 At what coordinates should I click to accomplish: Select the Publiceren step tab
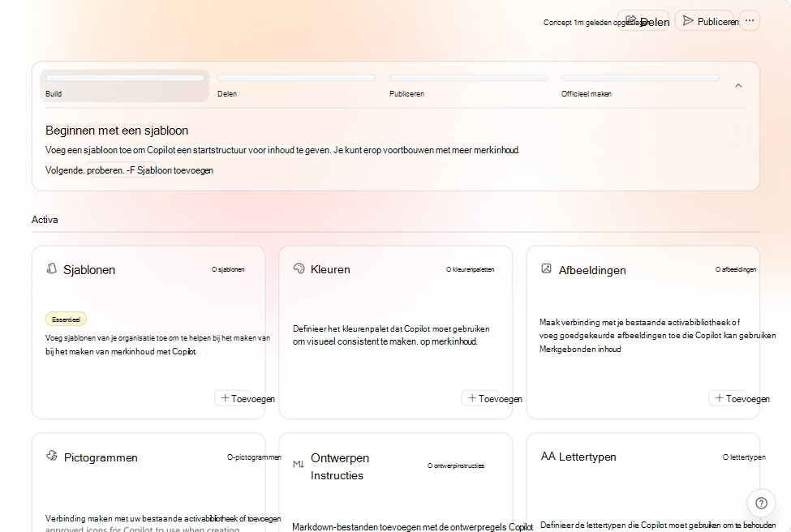(x=469, y=86)
